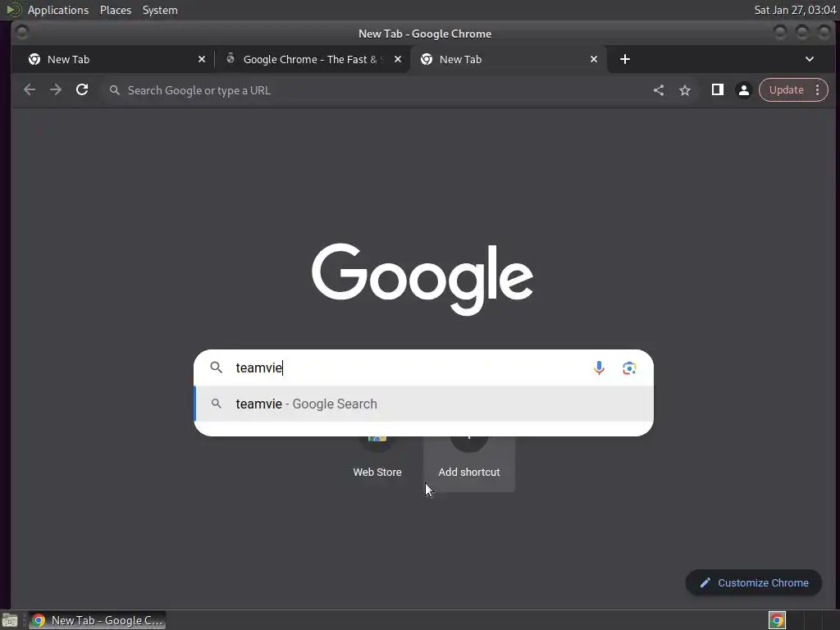Click the clock showing Sat Jan 27
Image resolution: width=840 pixels, height=630 pixels.
click(795, 10)
